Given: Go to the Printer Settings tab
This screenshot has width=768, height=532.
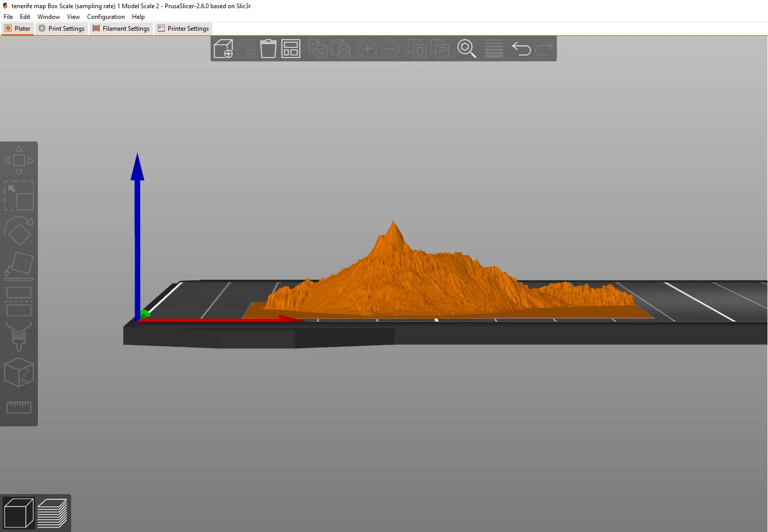Looking at the screenshot, I should (184, 29).
